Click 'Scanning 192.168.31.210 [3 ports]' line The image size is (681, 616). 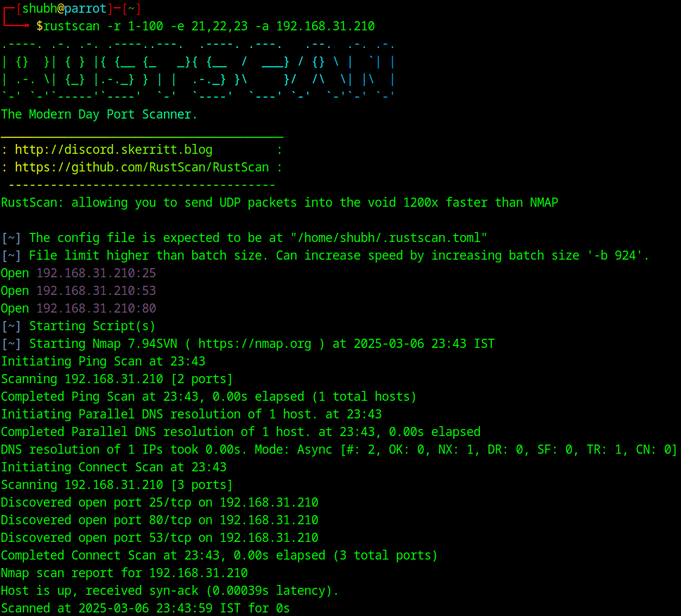[x=117, y=485]
